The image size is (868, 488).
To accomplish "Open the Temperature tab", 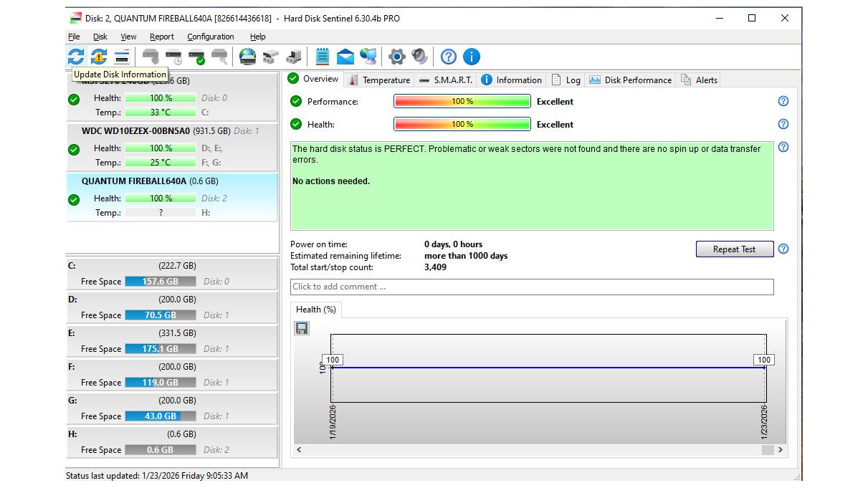I will coord(379,80).
